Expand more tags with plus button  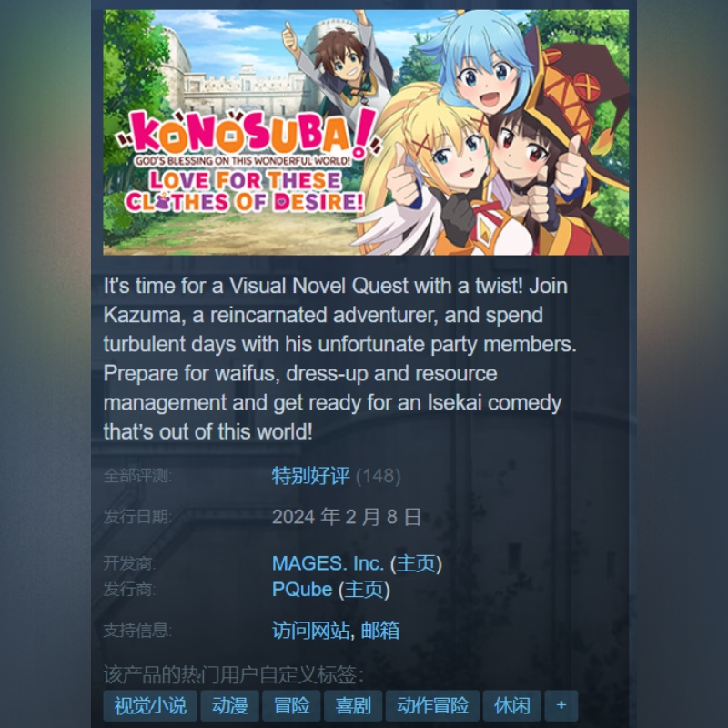(561, 706)
